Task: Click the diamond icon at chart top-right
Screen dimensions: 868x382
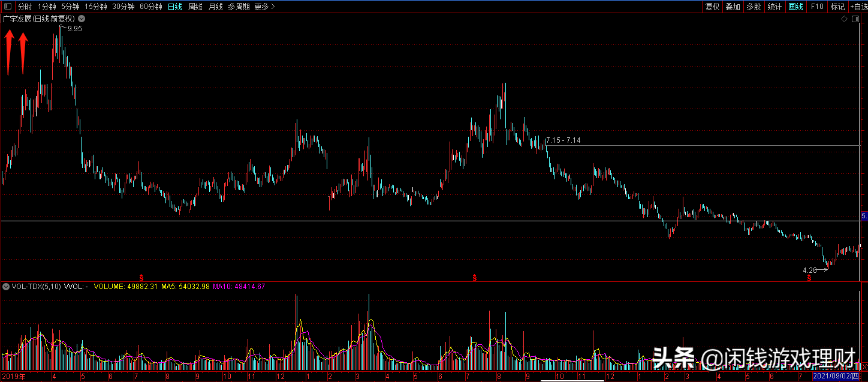Action: (844, 19)
